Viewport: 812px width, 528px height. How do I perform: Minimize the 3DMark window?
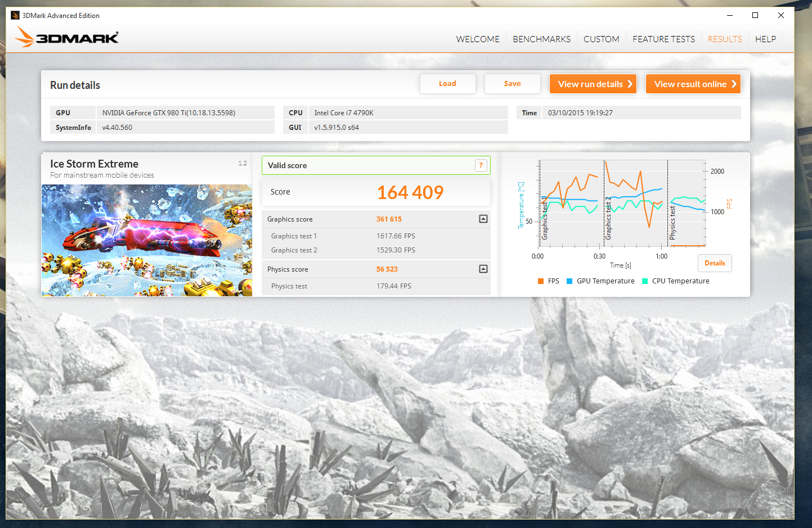(730, 15)
